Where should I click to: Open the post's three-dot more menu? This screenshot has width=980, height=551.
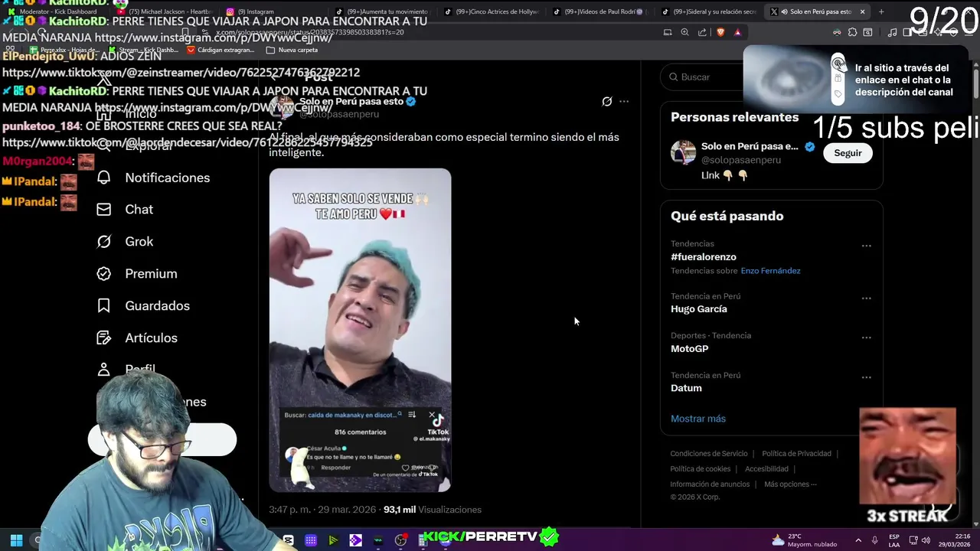pos(624,101)
